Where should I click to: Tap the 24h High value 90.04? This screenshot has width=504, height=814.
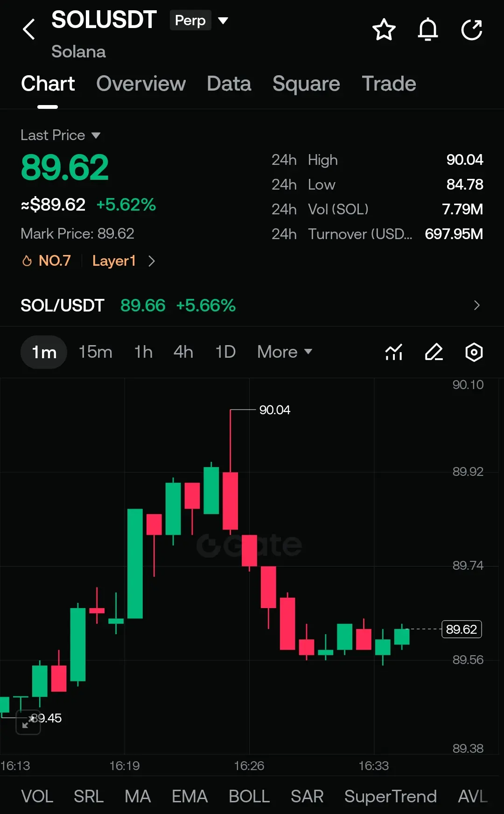point(465,160)
